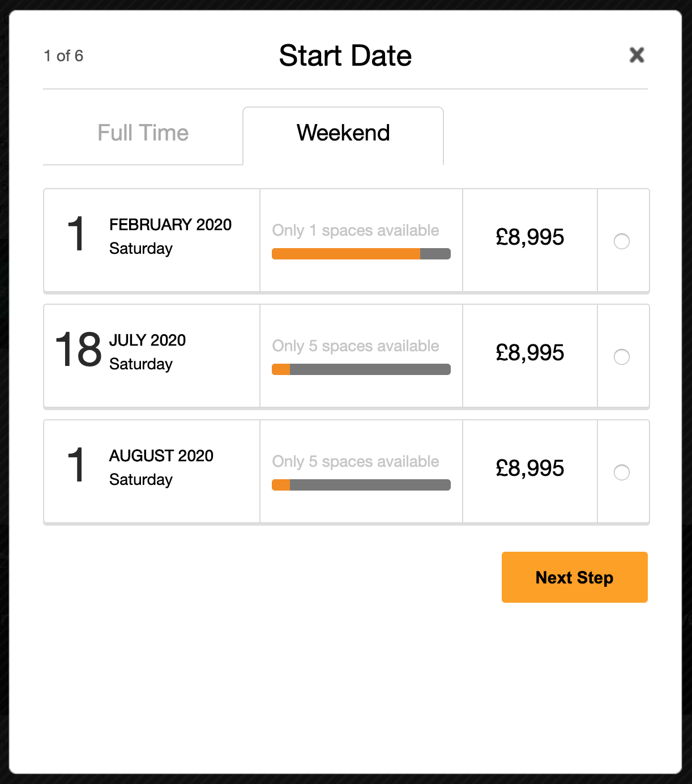Click the August availability progress bar
Image resolution: width=692 pixels, height=784 pixels.
pyautogui.click(x=361, y=485)
